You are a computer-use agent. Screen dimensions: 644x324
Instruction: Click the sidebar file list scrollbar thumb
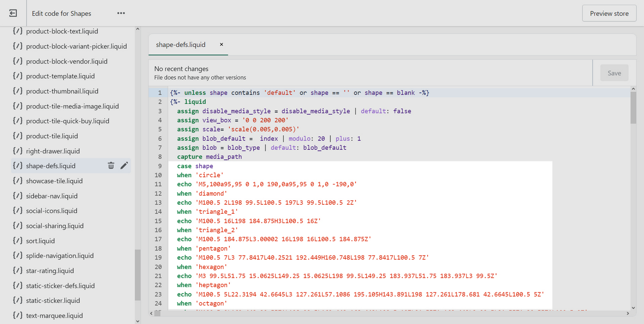138,275
